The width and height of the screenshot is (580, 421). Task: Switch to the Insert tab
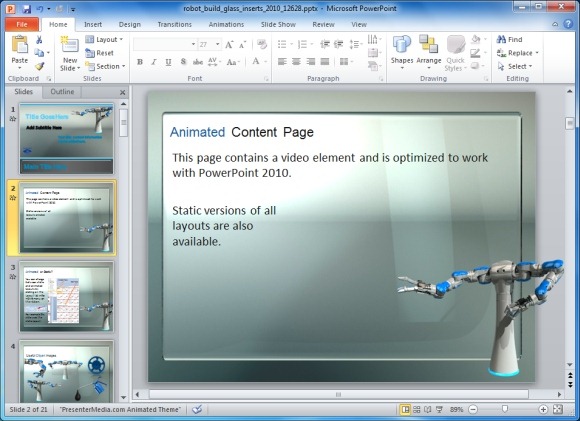click(93, 24)
